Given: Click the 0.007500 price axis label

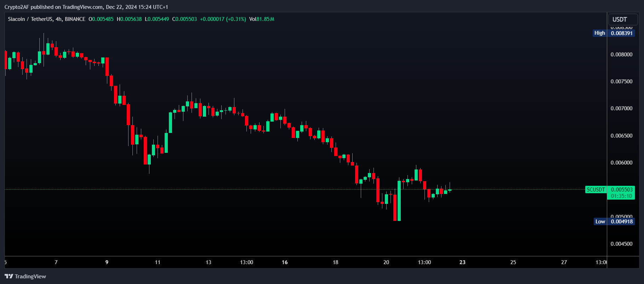Looking at the screenshot, I should click(x=621, y=81).
